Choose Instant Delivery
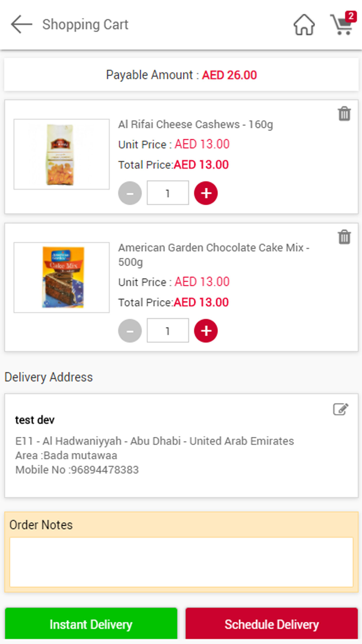Viewport: 362px width, 644px height. click(x=91, y=624)
